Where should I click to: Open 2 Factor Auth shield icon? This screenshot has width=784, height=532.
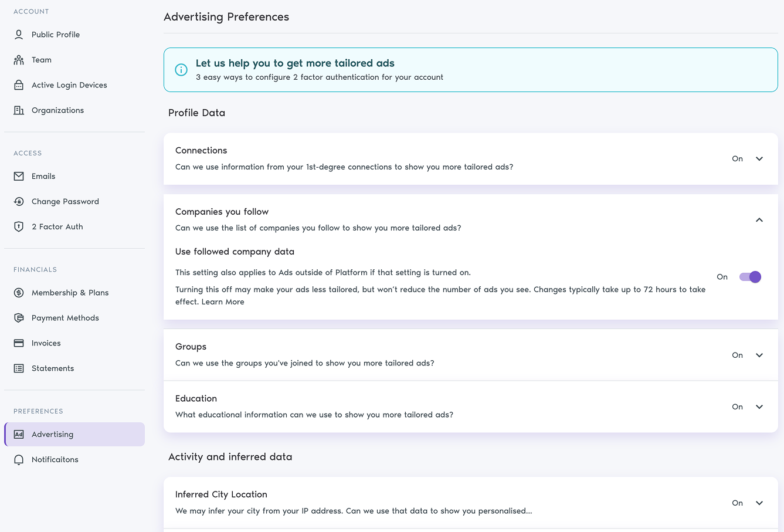(18, 226)
